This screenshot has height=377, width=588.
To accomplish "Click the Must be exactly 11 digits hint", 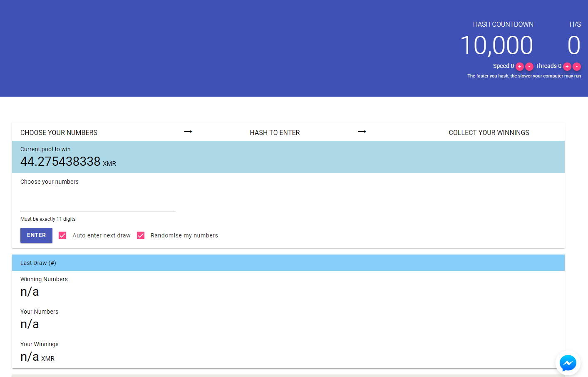I will (x=48, y=219).
